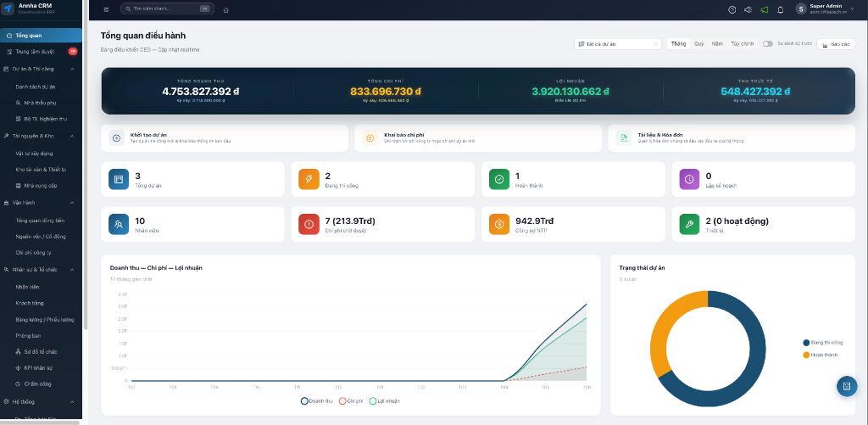868x425 pixels.
Task: Select the Năm period tab
Action: click(717, 44)
